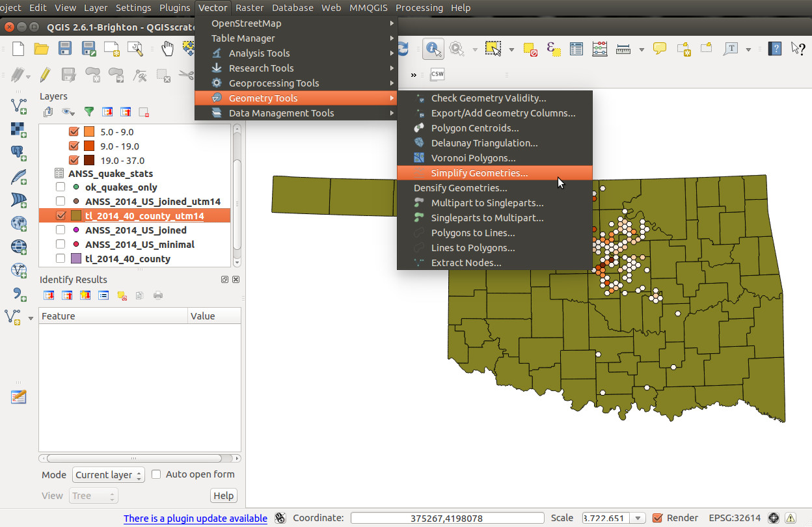Click the Text Annotation tool
This screenshot has height=527, width=812.
click(731, 49)
